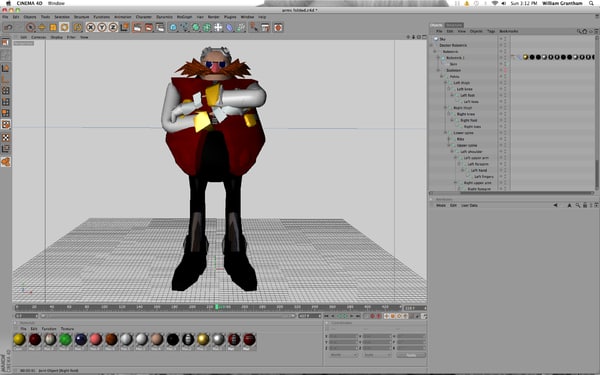Click the home icon in Object Manager header
600x375 pixels.
point(585,31)
